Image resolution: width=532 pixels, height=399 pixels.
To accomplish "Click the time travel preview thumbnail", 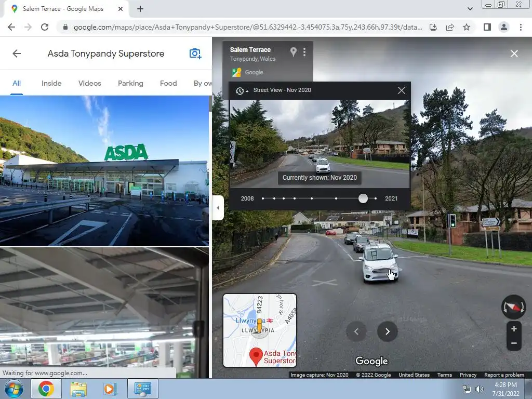I will click(x=320, y=143).
